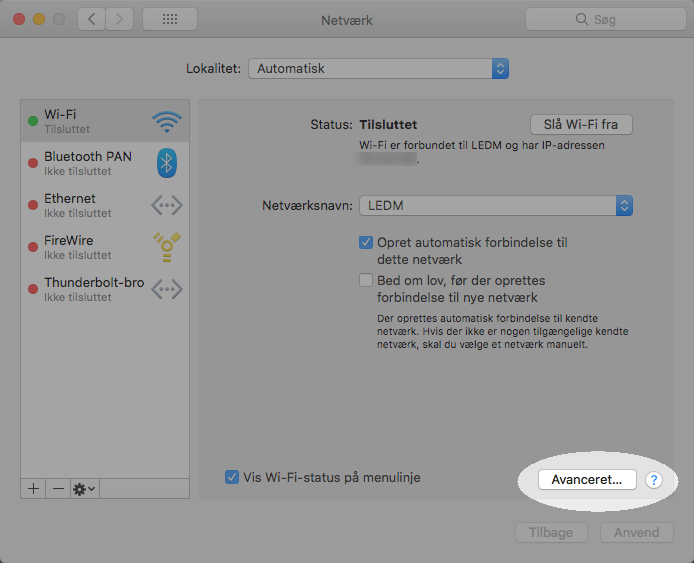The image size is (694, 563).
Task: Click the green status dot beside Wi-Fi
Action: point(33,121)
